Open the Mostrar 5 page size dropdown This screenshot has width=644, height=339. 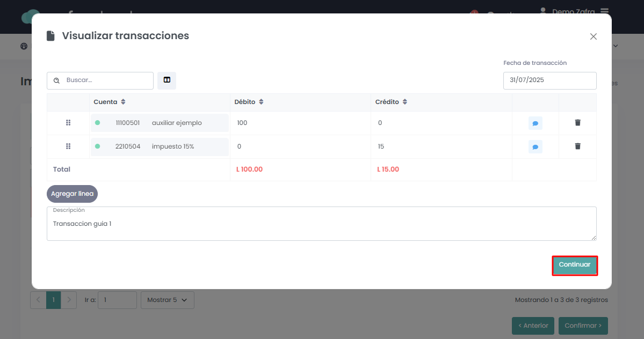(x=167, y=300)
